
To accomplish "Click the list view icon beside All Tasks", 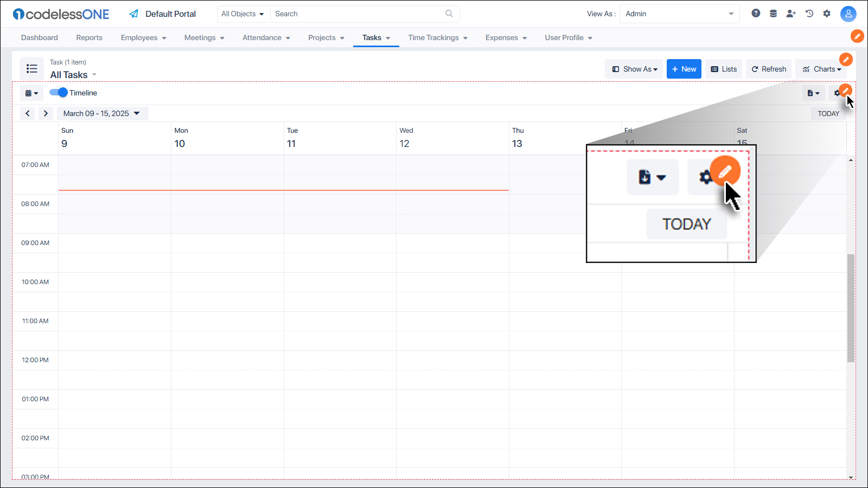I will coord(32,69).
